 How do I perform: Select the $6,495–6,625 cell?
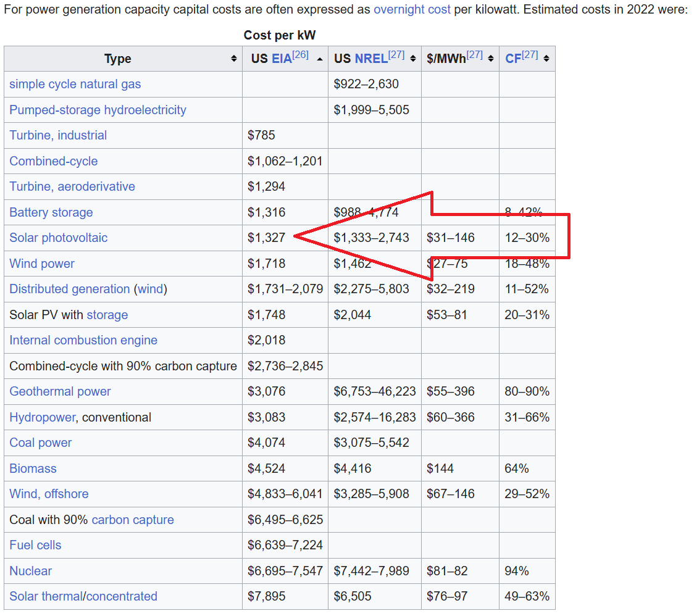tap(285, 520)
